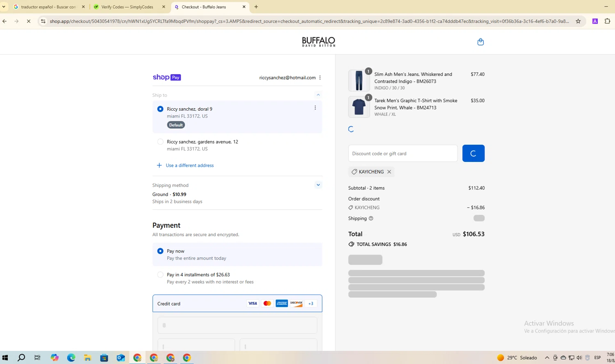Image resolution: width=615 pixels, height=364 pixels.
Task: Expand the Shipping method section
Action: [x=318, y=185]
